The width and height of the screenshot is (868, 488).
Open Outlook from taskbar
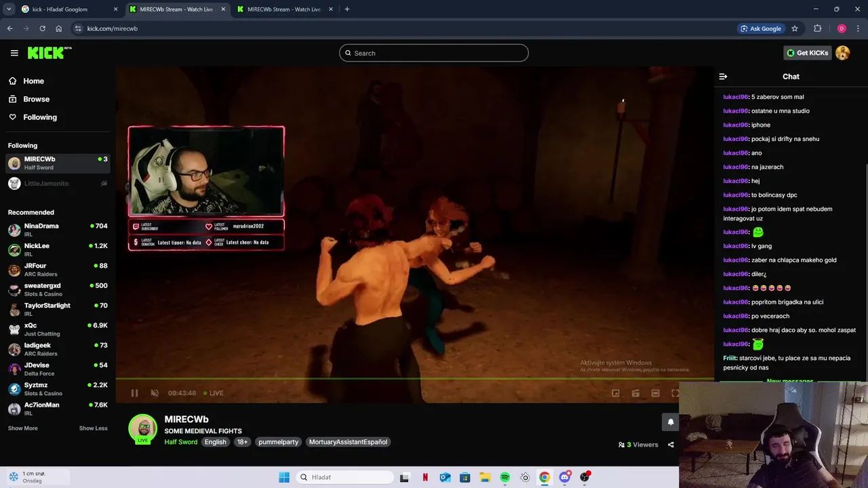coord(445,477)
